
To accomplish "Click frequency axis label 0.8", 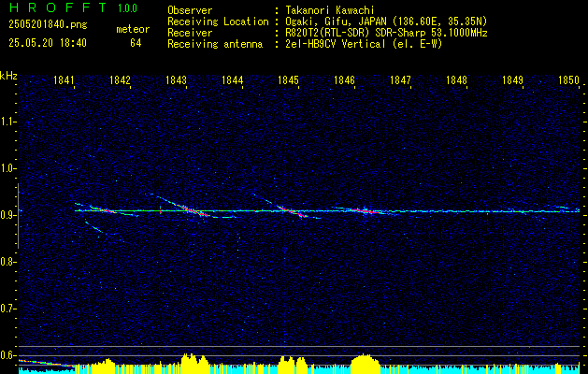I will (x=7, y=262).
